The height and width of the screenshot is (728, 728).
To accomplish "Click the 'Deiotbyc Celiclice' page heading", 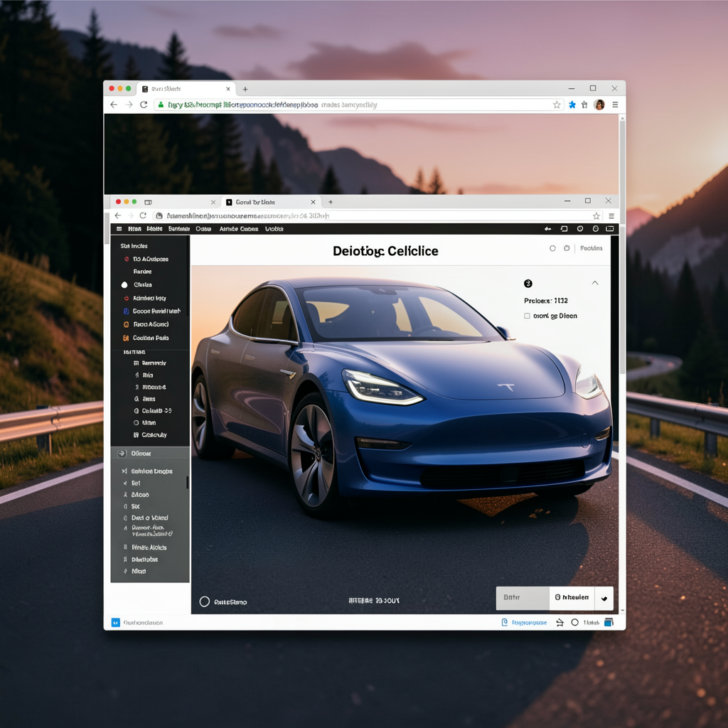I will (385, 251).
